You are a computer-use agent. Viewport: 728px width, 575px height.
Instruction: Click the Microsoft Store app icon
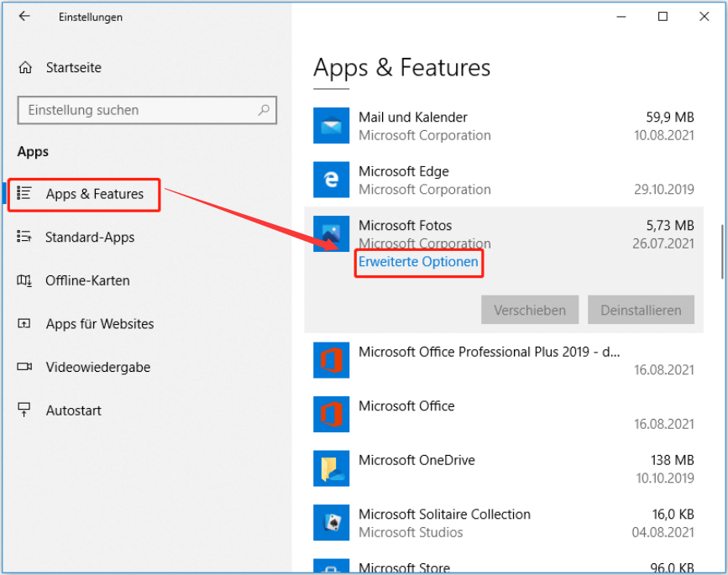(331, 567)
